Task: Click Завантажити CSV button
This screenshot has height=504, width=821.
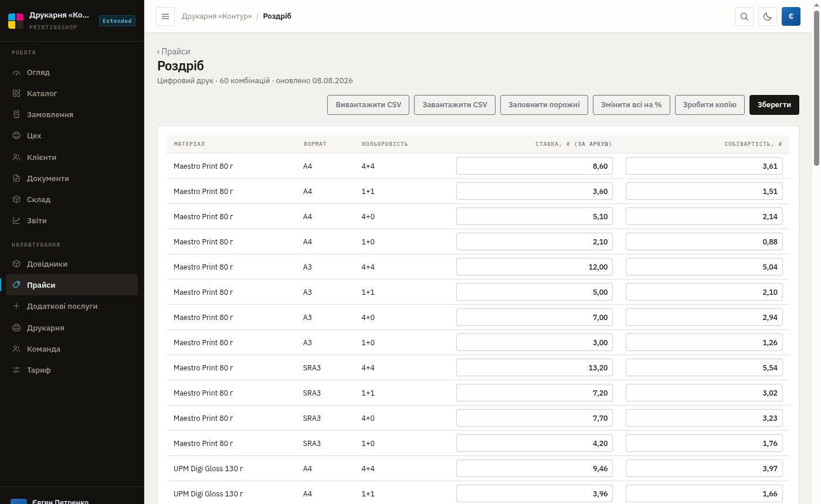Action: click(455, 105)
